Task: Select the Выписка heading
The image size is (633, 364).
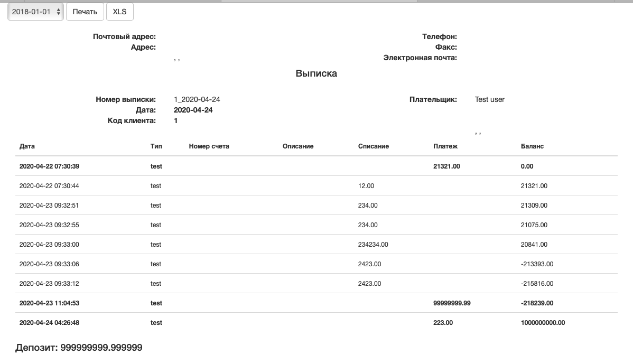Action: pyautogui.click(x=316, y=74)
